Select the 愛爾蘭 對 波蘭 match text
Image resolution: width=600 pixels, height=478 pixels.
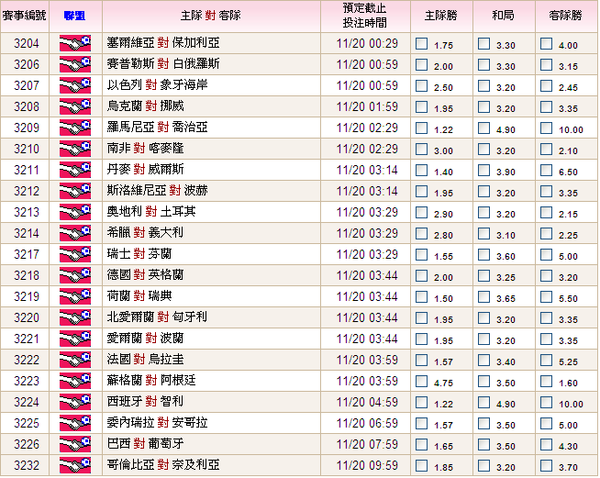tap(145, 338)
